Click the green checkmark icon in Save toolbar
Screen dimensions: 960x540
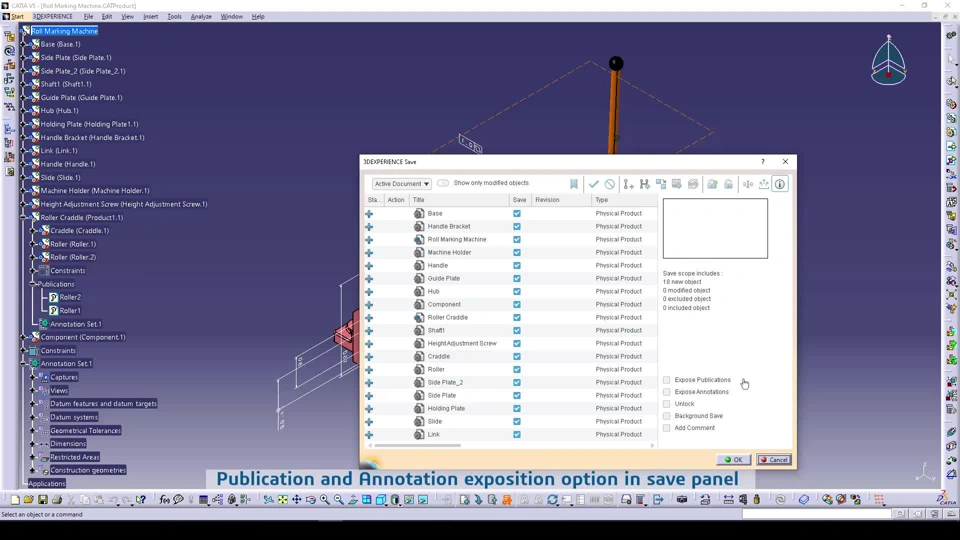coord(594,184)
